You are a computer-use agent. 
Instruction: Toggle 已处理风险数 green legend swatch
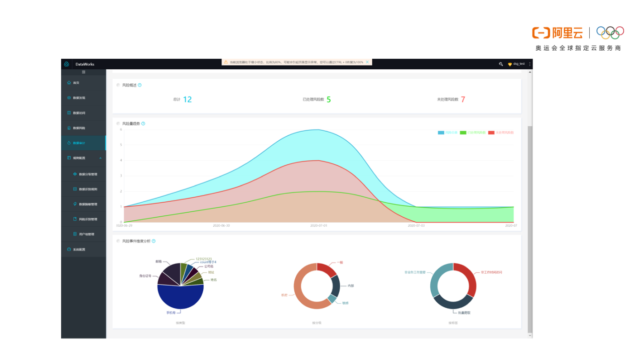tap(463, 133)
